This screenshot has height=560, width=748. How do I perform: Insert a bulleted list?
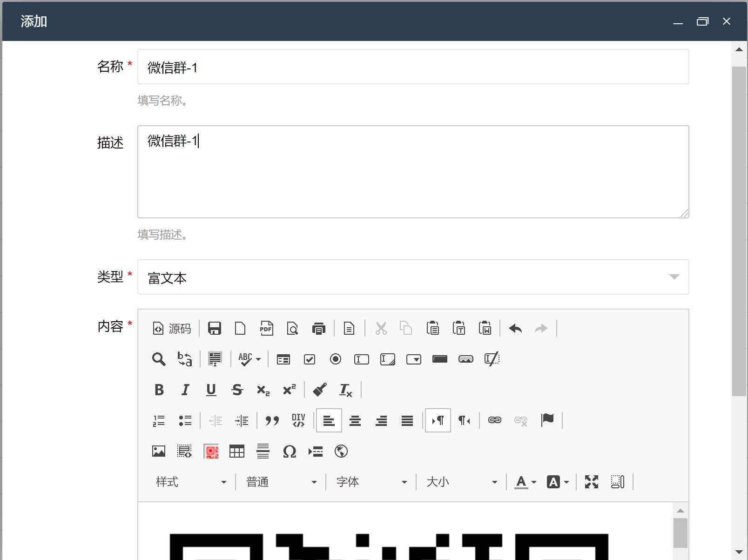[185, 420]
